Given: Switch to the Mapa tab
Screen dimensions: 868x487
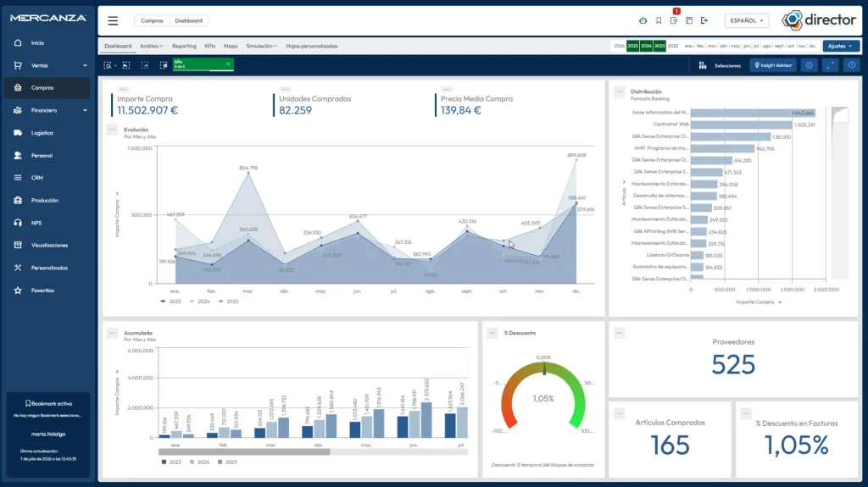Looking at the screenshot, I should point(231,46).
